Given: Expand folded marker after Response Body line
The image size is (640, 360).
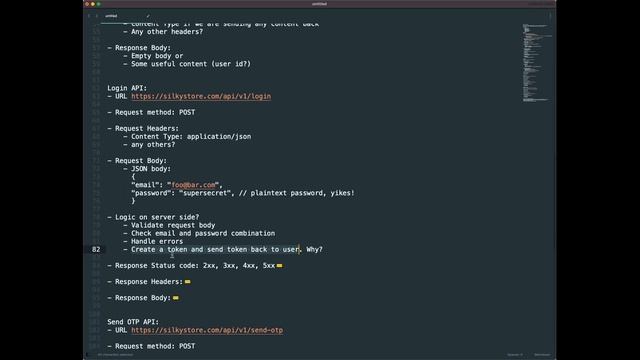Looking at the screenshot, I should point(176,298).
